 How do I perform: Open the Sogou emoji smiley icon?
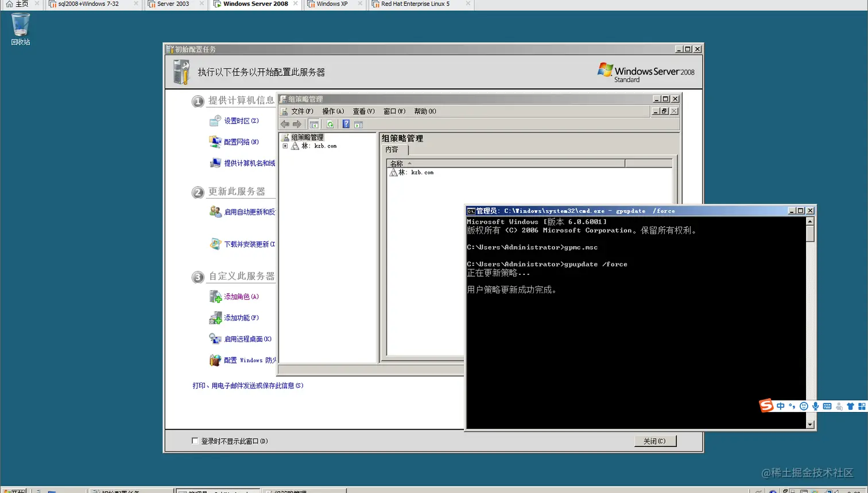[x=804, y=406]
